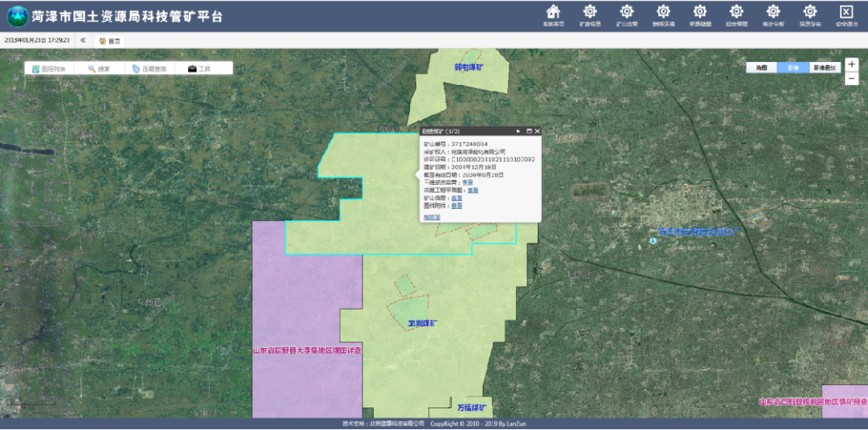Viewport: 868px width, 430px height.
Task: Open 系统首页 house icon in header
Action: (x=553, y=11)
